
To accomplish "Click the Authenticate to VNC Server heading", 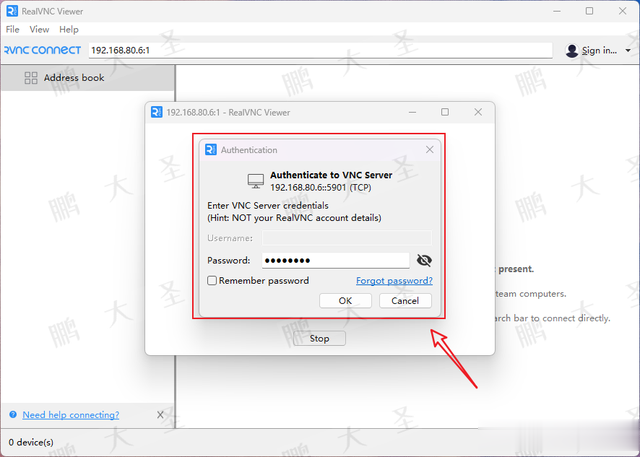I will pyautogui.click(x=331, y=175).
